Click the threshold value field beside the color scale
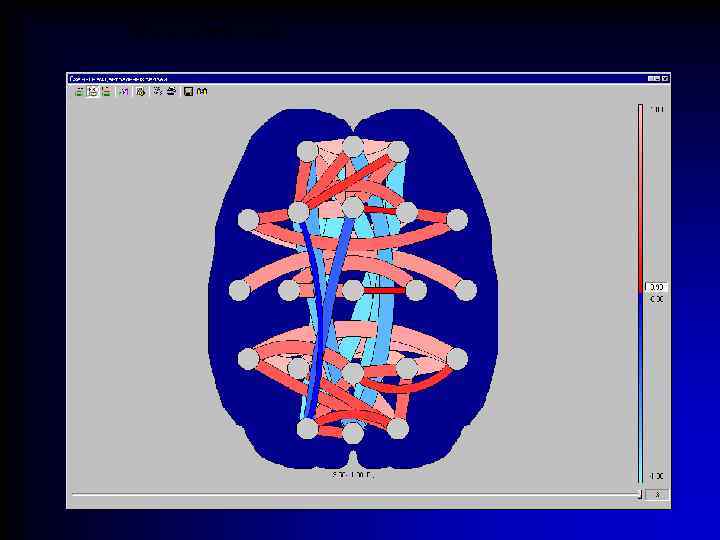The image size is (720, 540). pyautogui.click(x=657, y=287)
